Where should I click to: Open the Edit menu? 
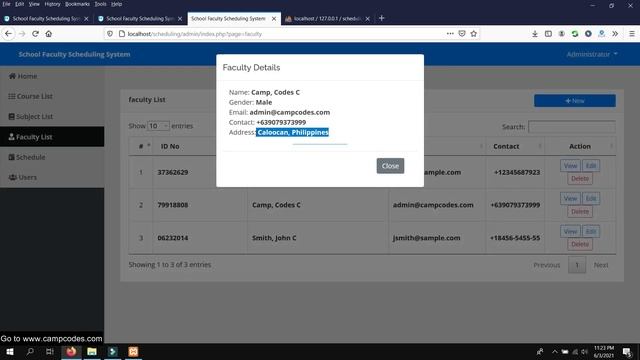(x=20, y=4)
